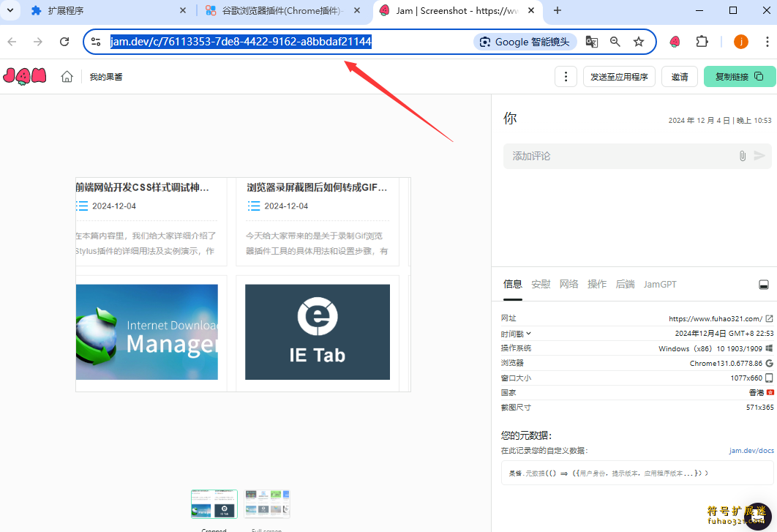The height and width of the screenshot is (532, 777).
Task: Open Google 智能镜头 lens search
Action: click(x=525, y=42)
